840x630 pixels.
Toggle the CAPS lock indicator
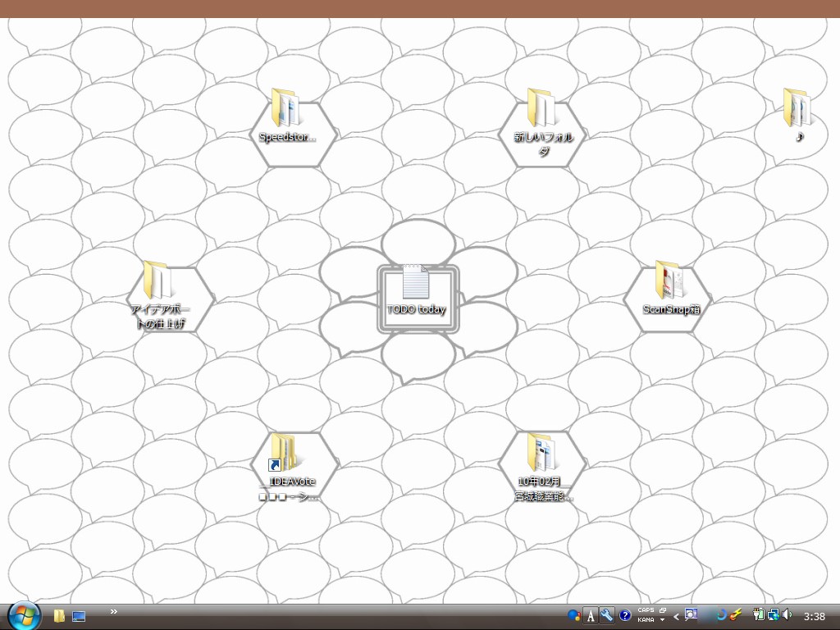pos(646,611)
